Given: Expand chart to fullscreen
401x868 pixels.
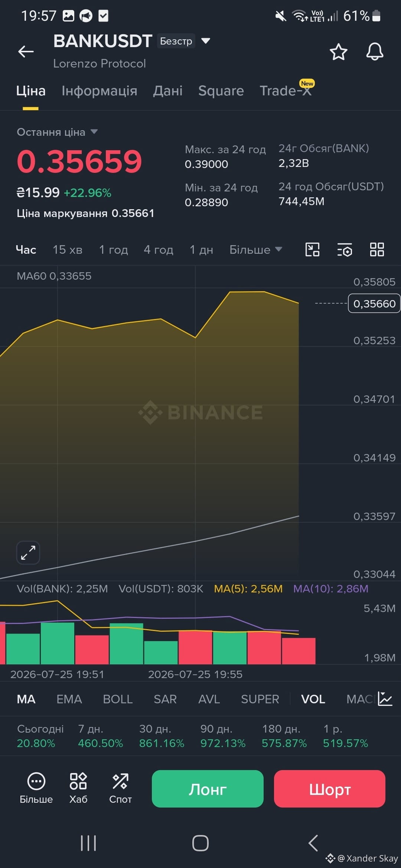Looking at the screenshot, I should (28, 552).
